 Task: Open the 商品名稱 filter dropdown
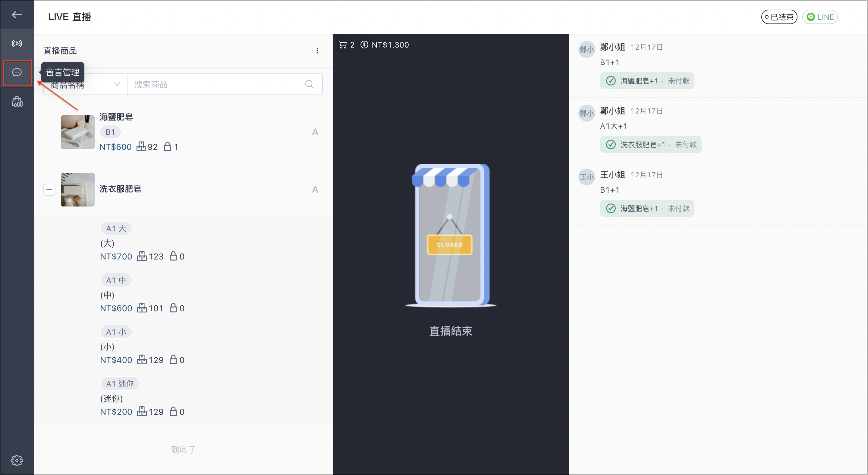pyautogui.click(x=85, y=84)
